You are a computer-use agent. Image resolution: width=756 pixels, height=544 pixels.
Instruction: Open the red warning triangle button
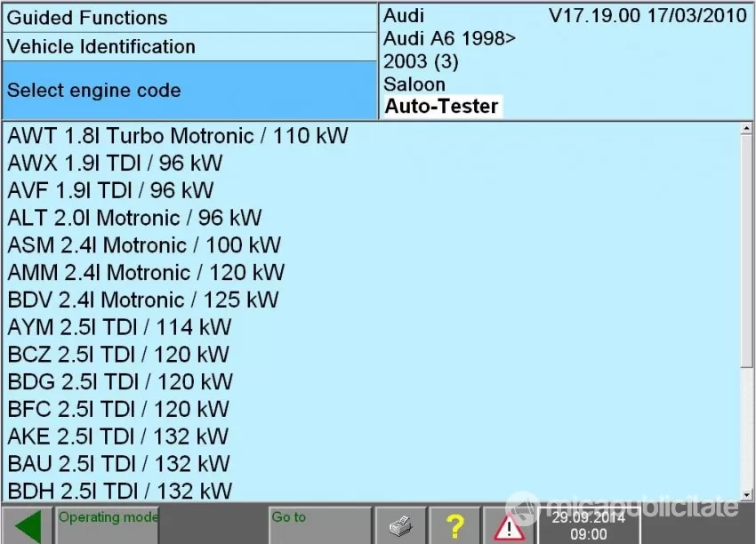click(509, 526)
